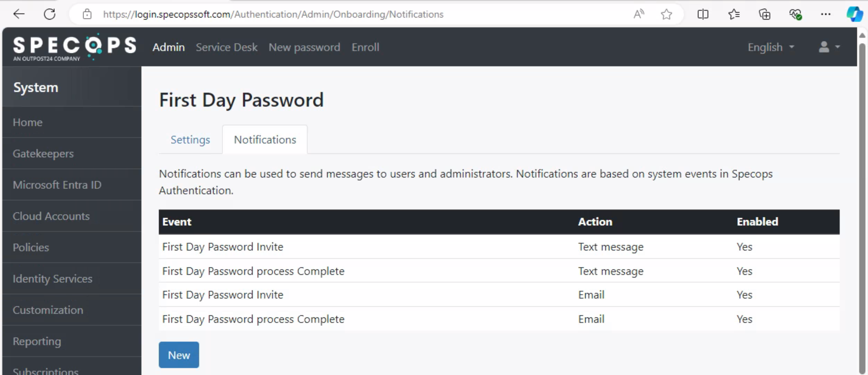Open Browser essentials heart icon
This screenshot has height=375, width=868.
pos(796,14)
